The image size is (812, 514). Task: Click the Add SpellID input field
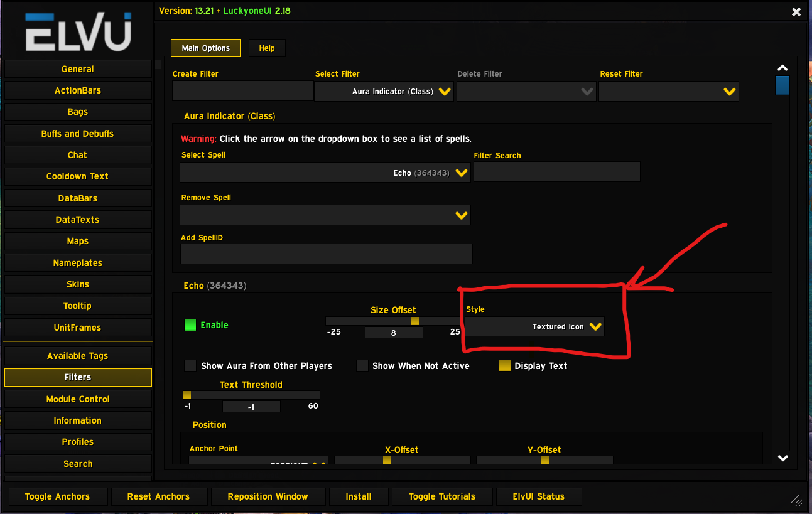coord(326,254)
